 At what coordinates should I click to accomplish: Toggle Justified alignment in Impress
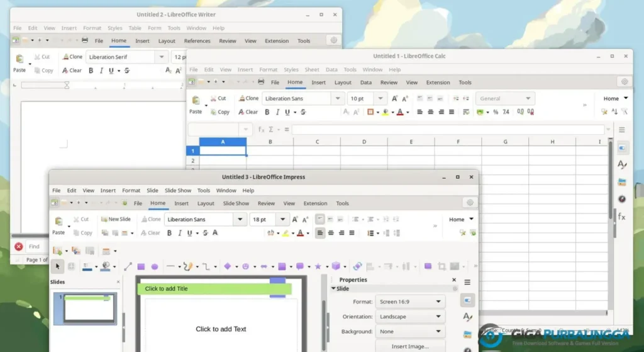(352, 233)
